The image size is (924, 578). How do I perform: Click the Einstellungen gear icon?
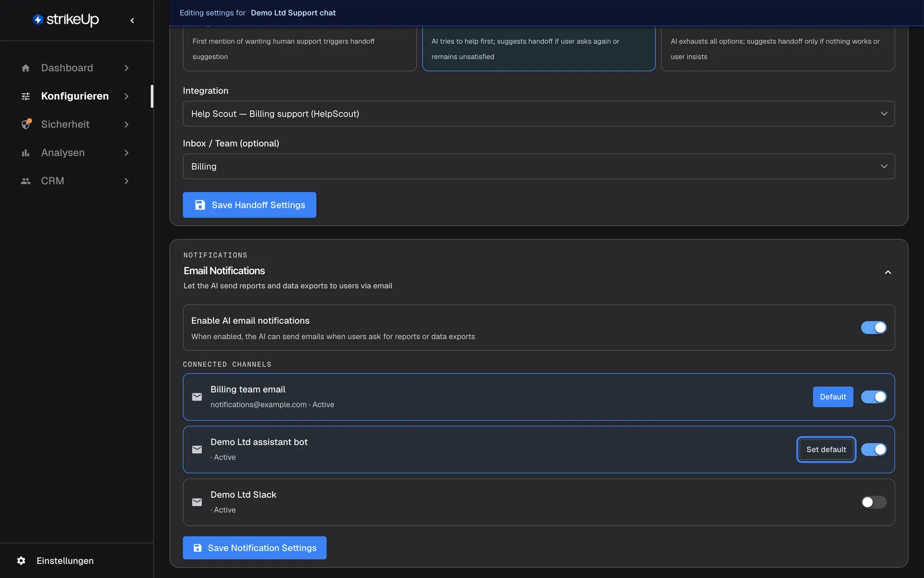point(21,561)
